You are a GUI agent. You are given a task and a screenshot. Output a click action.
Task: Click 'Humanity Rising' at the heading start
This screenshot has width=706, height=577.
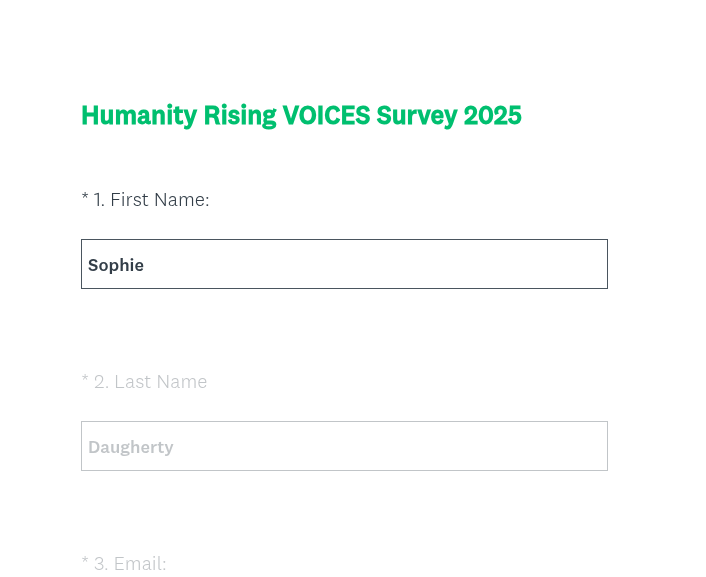[x=178, y=115]
